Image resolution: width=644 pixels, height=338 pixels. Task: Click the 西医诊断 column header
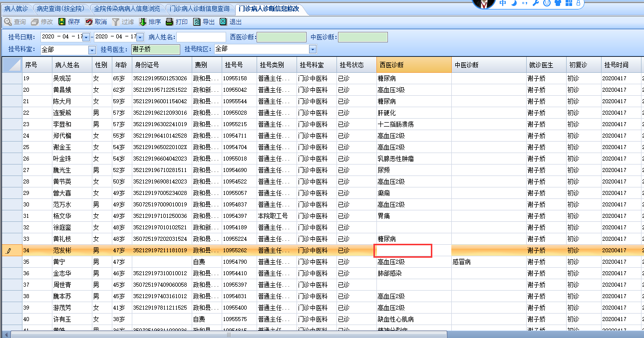(x=414, y=65)
